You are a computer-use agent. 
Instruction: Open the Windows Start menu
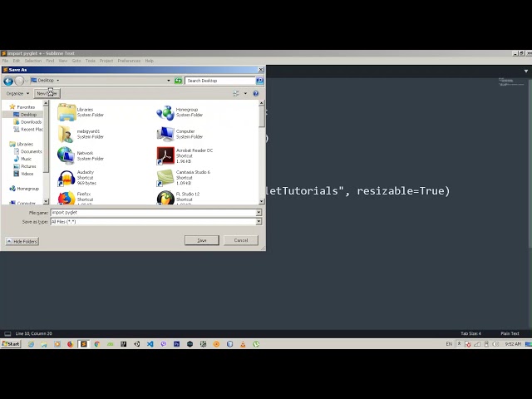[11, 344]
